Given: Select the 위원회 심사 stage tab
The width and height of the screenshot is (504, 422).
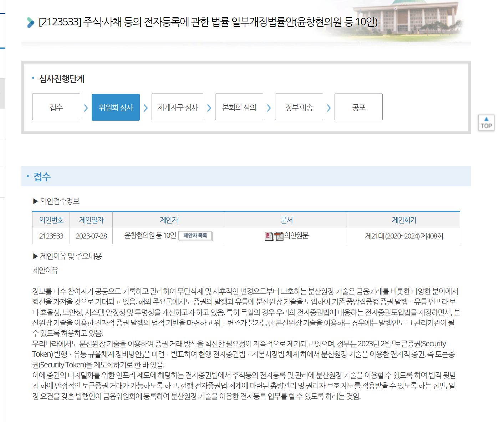Looking at the screenshot, I should [116, 107].
